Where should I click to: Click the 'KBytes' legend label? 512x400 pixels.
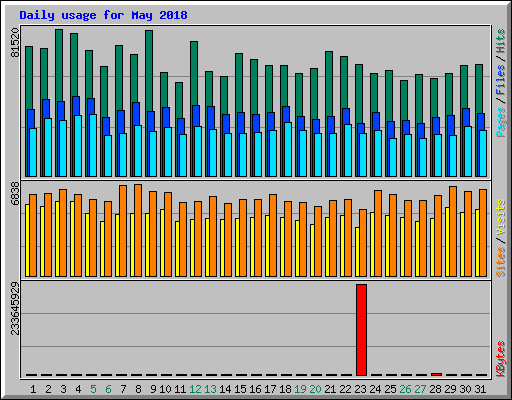501,359
